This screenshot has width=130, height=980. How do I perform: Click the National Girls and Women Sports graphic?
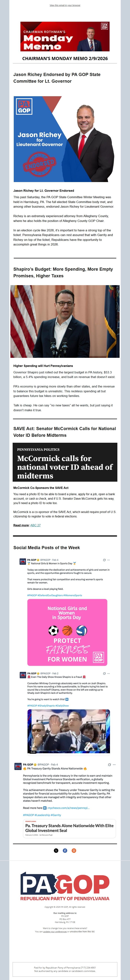67,632
